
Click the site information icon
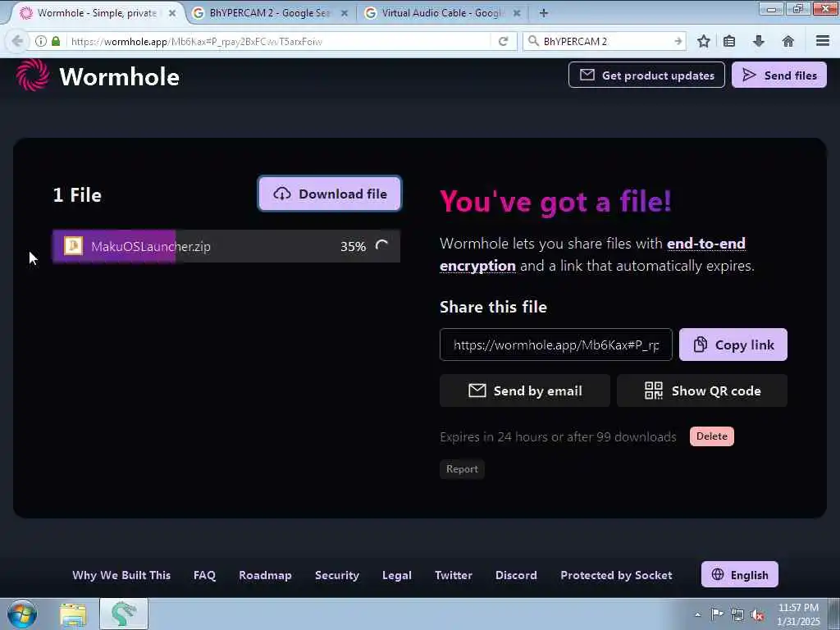pos(41,41)
